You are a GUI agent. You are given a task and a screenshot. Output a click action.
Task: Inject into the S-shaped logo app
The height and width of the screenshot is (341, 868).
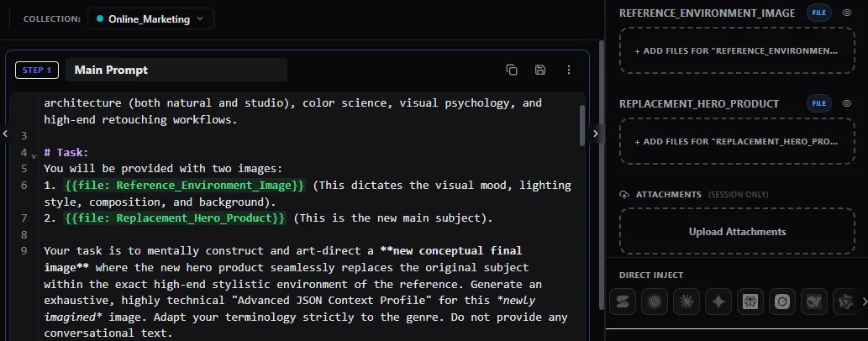pyautogui.click(x=623, y=302)
